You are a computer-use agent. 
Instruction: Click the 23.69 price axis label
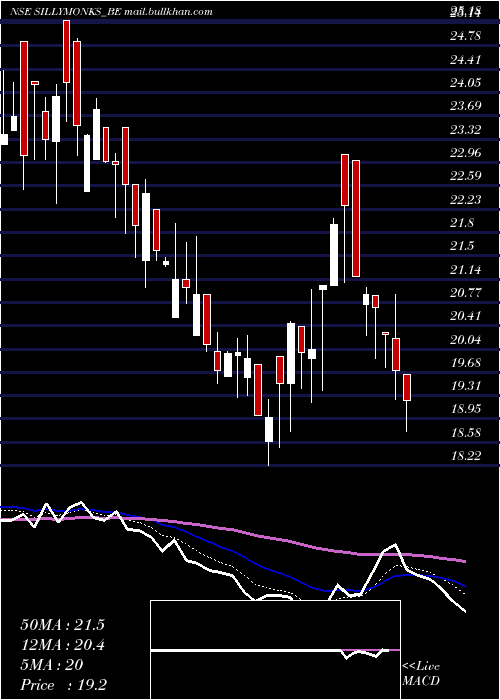click(466, 106)
